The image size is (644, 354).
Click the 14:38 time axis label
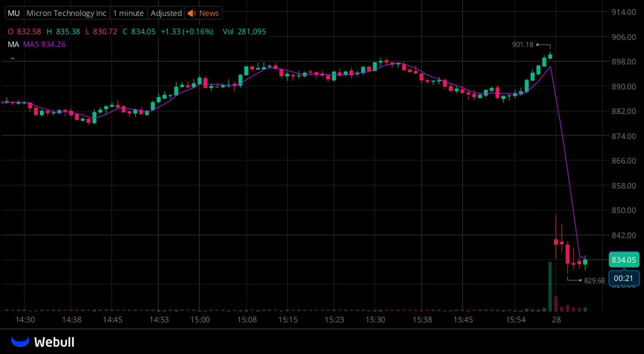tap(71, 320)
